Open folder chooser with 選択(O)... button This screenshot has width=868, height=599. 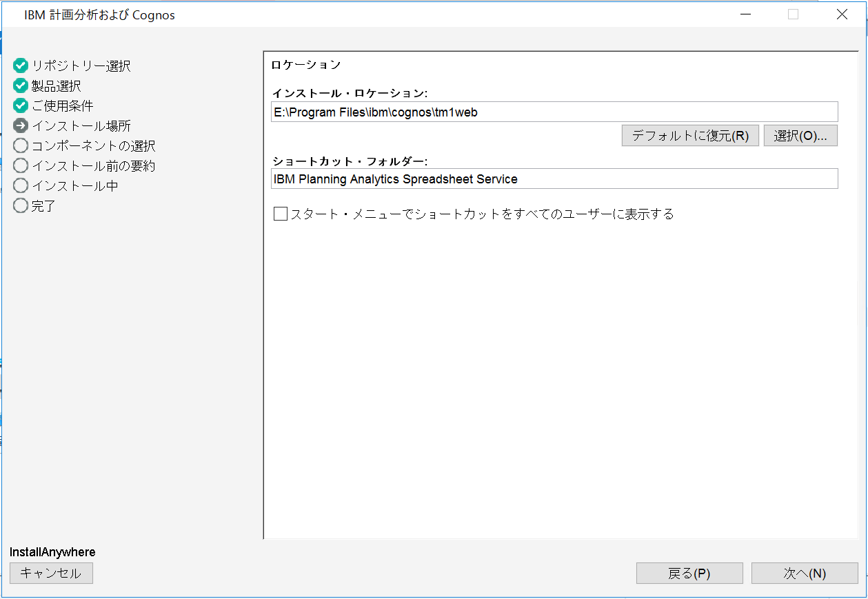coord(800,136)
